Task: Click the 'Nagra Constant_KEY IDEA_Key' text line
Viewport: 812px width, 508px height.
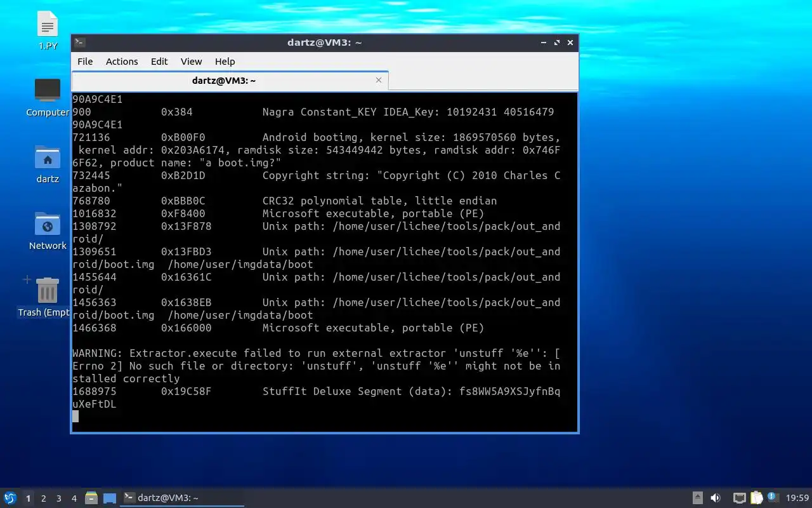Action: coord(408,112)
